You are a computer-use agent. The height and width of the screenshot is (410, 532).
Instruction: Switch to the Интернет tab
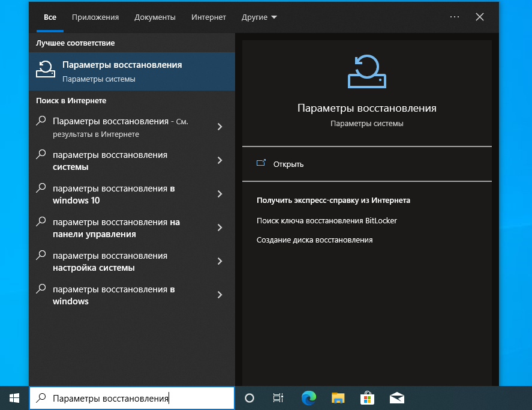[x=208, y=17]
